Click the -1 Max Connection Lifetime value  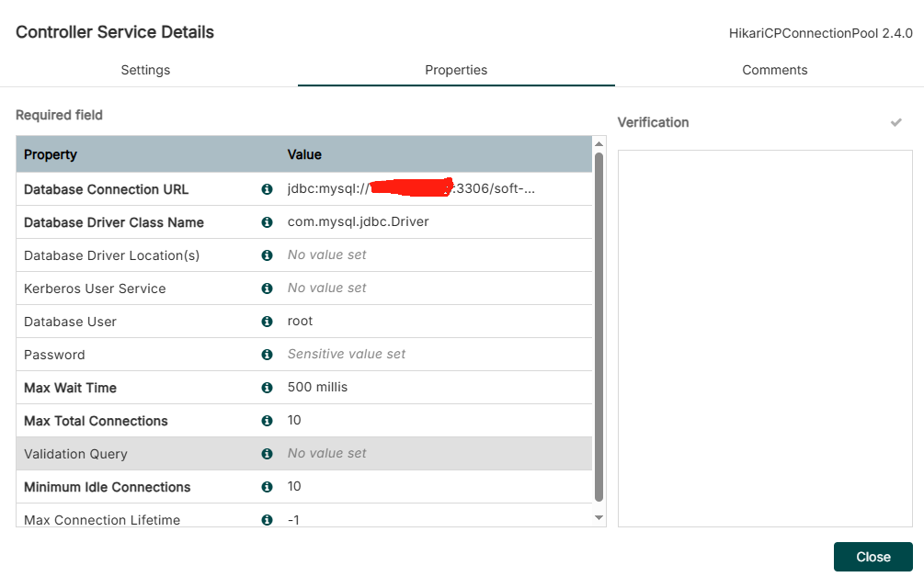coord(293,520)
